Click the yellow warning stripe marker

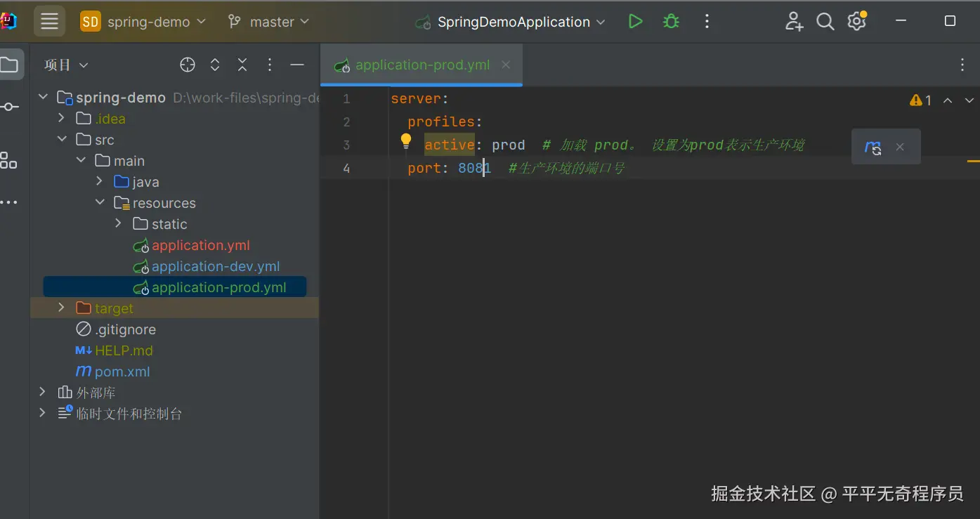coord(973,162)
